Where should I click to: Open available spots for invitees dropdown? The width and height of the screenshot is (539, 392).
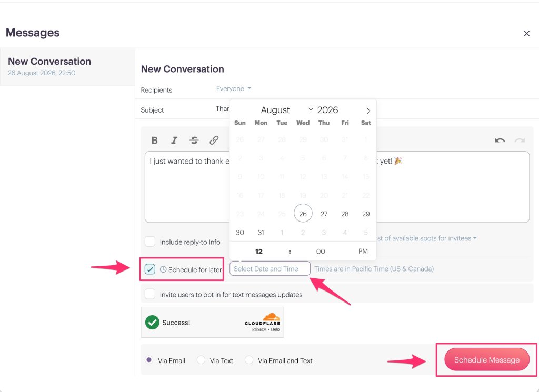click(x=427, y=238)
